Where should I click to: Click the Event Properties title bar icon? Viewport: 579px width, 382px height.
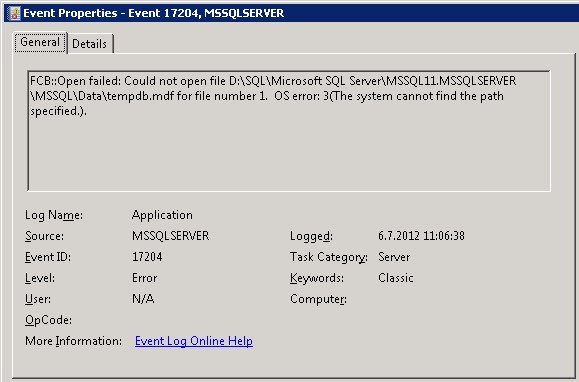14,13
